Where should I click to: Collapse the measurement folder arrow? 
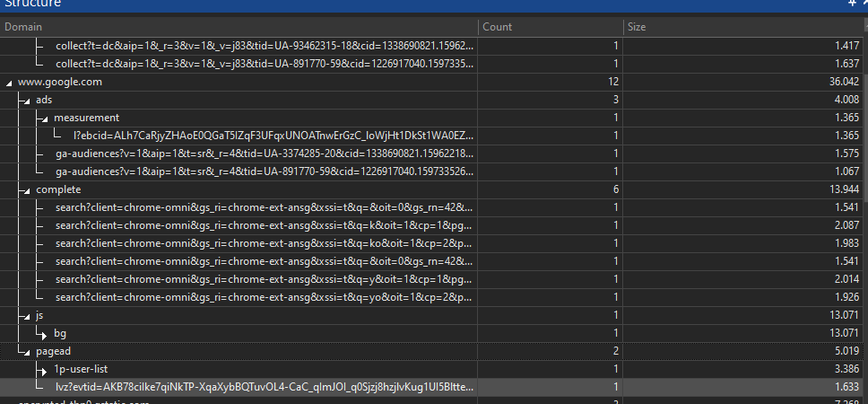pos(43,118)
